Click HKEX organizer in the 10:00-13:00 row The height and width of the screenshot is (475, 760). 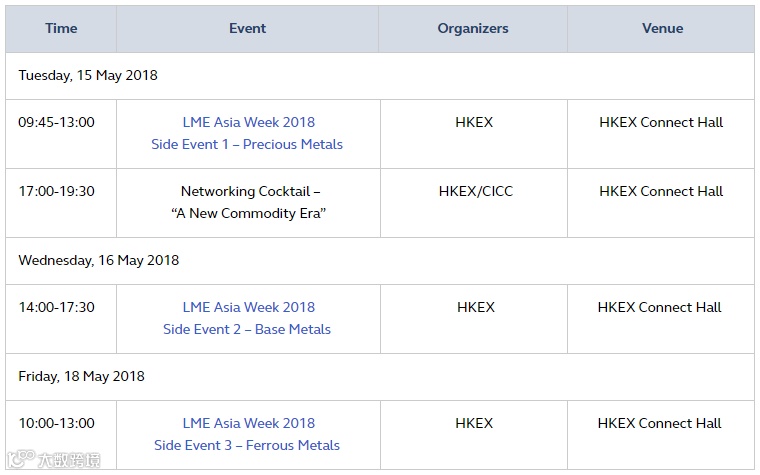click(x=474, y=423)
